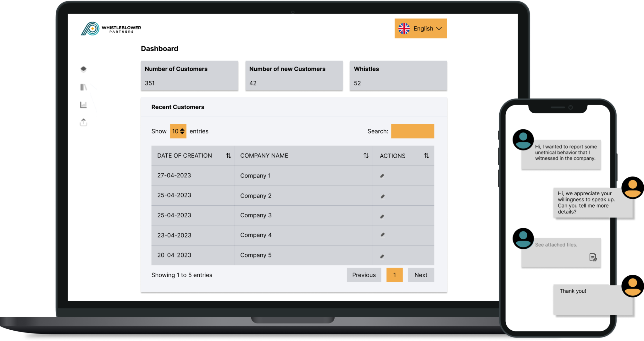644x341 pixels.
Task: Open the attached file document icon in chat
Action: (x=593, y=257)
